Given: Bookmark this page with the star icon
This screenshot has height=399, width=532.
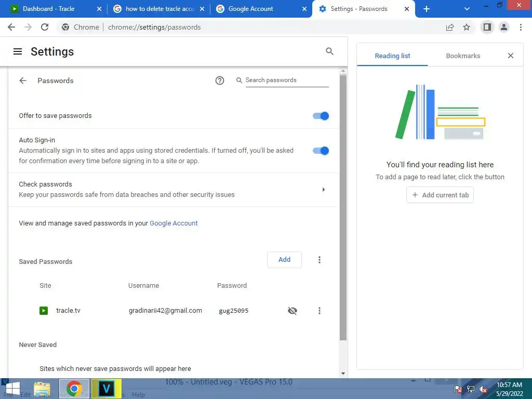Looking at the screenshot, I should click(x=467, y=27).
